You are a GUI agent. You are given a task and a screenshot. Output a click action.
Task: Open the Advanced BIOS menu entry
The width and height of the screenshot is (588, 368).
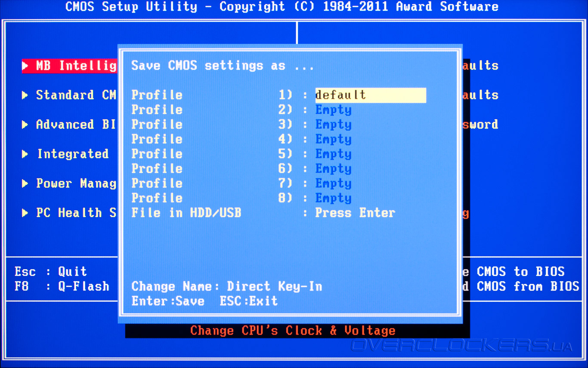[x=76, y=125]
